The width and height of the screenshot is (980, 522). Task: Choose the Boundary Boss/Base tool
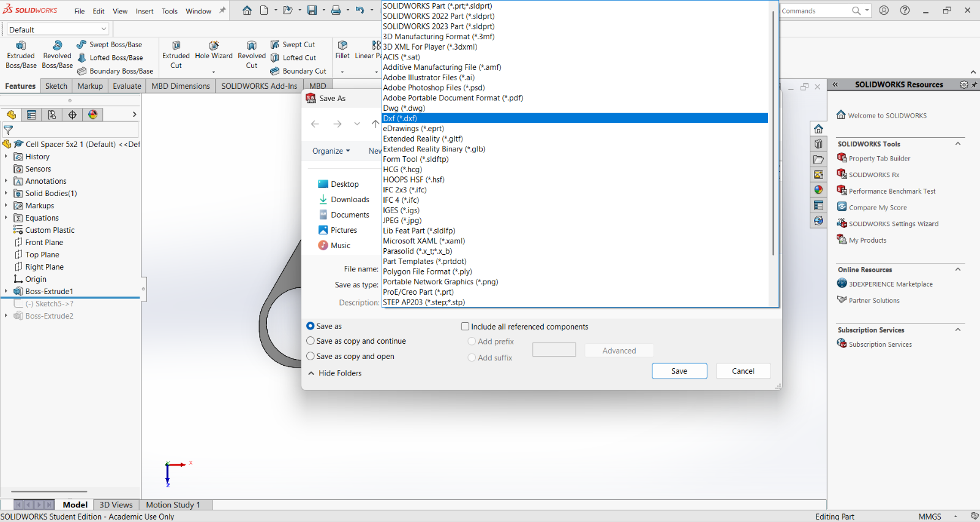(x=115, y=71)
